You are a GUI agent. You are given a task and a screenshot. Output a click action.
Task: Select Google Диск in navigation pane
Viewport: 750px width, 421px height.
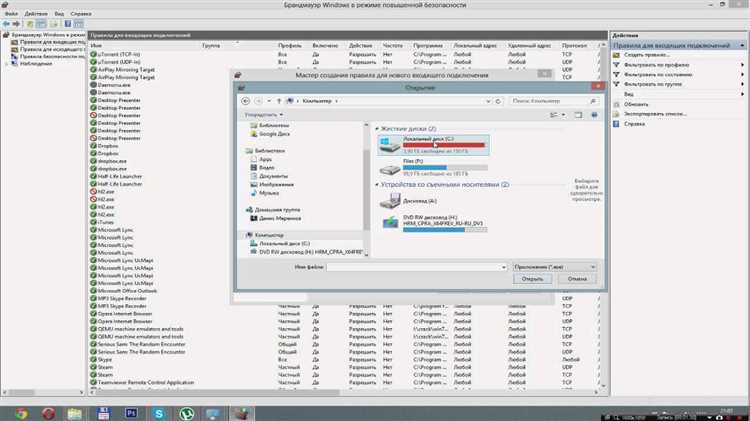click(274, 134)
